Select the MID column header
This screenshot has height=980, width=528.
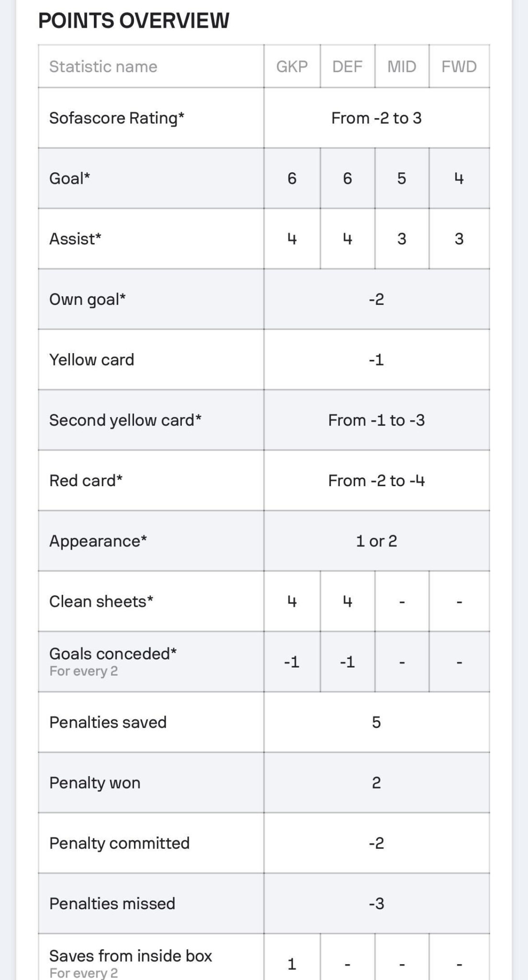click(x=402, y=67)
